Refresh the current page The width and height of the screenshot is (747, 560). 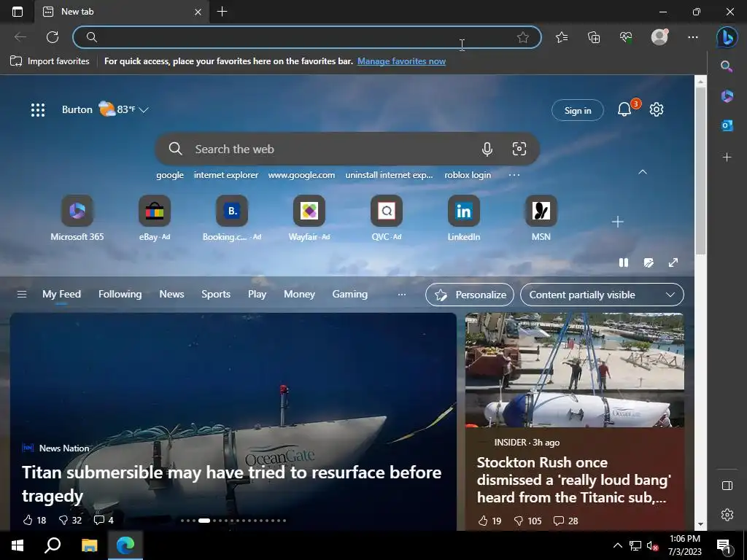53,37
